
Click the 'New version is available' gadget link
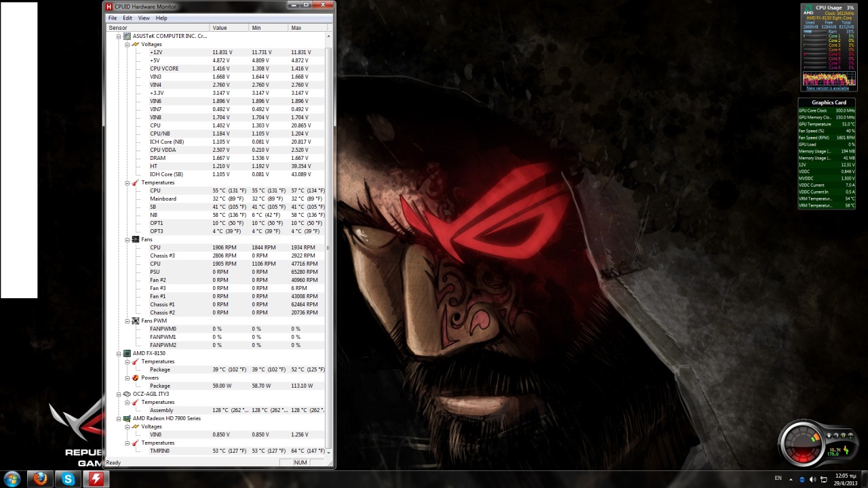click(827, 88)
